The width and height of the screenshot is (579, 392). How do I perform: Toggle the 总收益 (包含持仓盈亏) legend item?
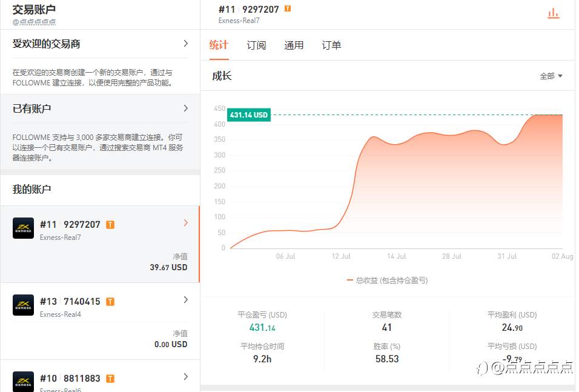[387, 281]
